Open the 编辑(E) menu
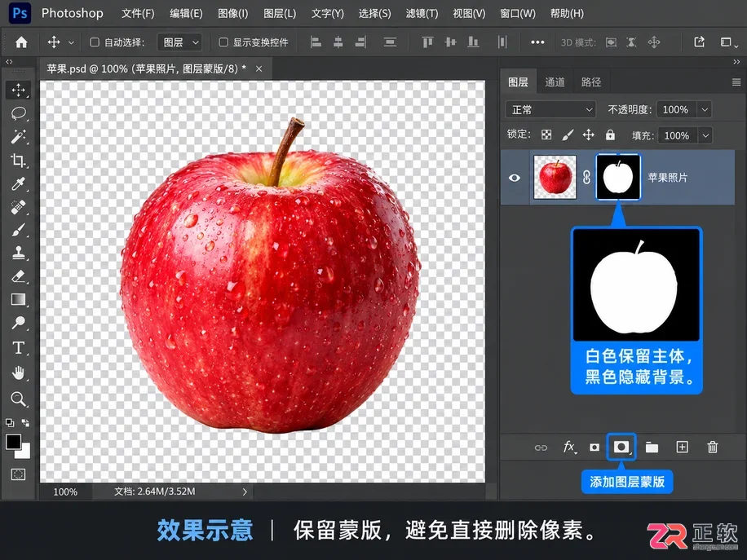The width and height of the screenshot is (747, 560). [x=186, y=13]
